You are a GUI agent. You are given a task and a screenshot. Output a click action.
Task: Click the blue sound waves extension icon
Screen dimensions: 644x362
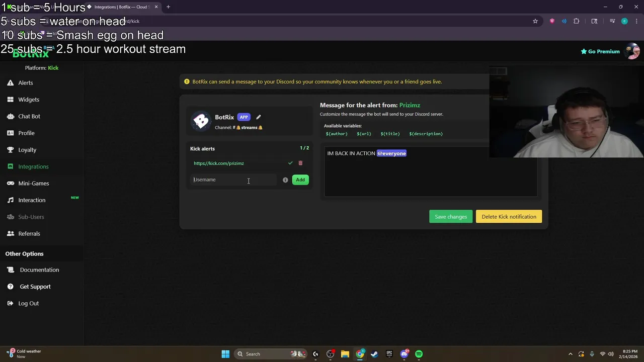coord(564,21)
